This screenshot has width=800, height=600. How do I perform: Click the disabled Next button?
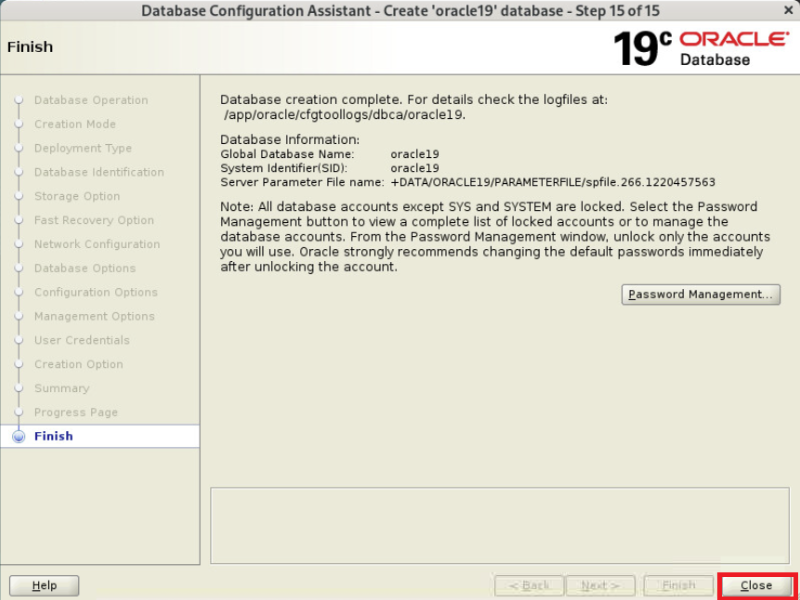[601, 585]
